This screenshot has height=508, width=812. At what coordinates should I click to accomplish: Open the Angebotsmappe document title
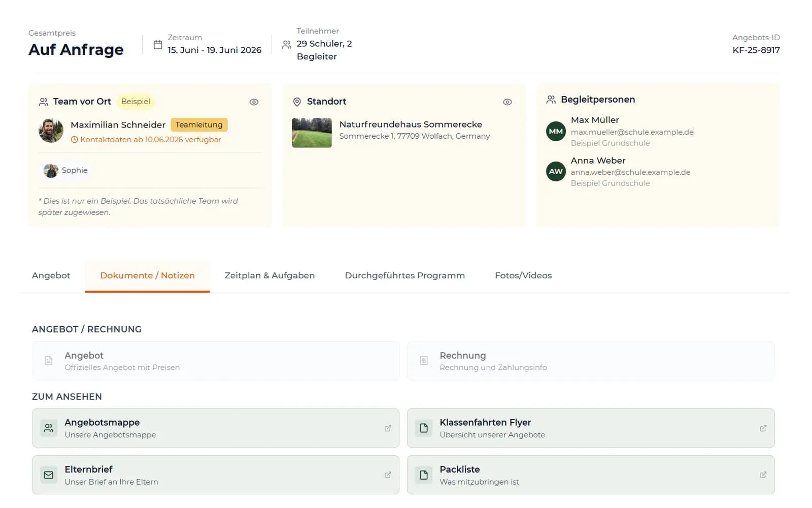coord(102,422)
